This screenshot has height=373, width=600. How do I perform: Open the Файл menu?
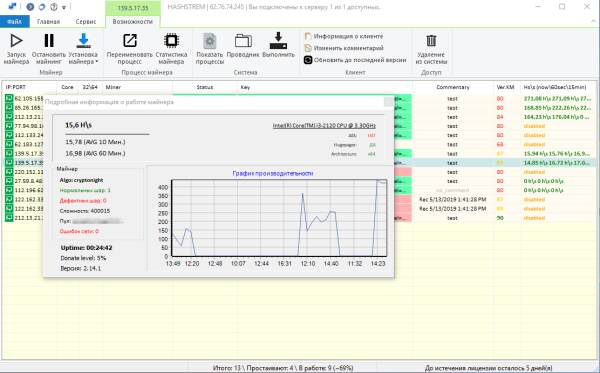coord(15,21)
